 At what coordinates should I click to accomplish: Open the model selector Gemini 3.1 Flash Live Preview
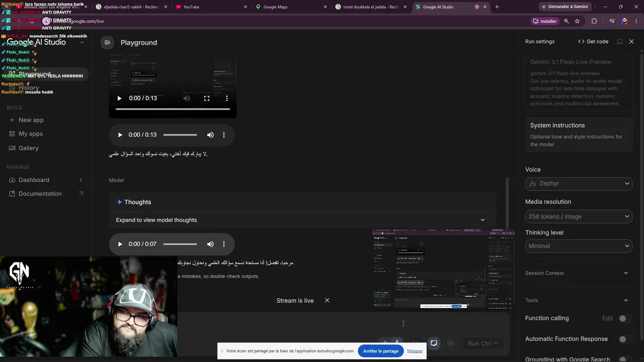[x=579, y=82]
